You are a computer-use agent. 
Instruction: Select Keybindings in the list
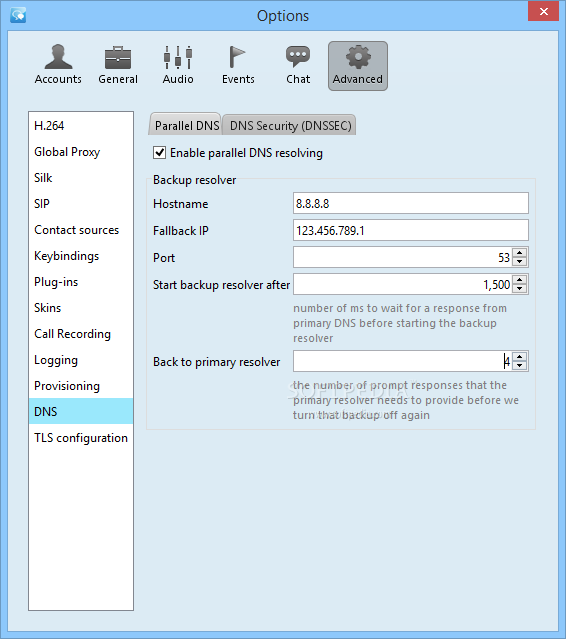(x=81, y=256)
